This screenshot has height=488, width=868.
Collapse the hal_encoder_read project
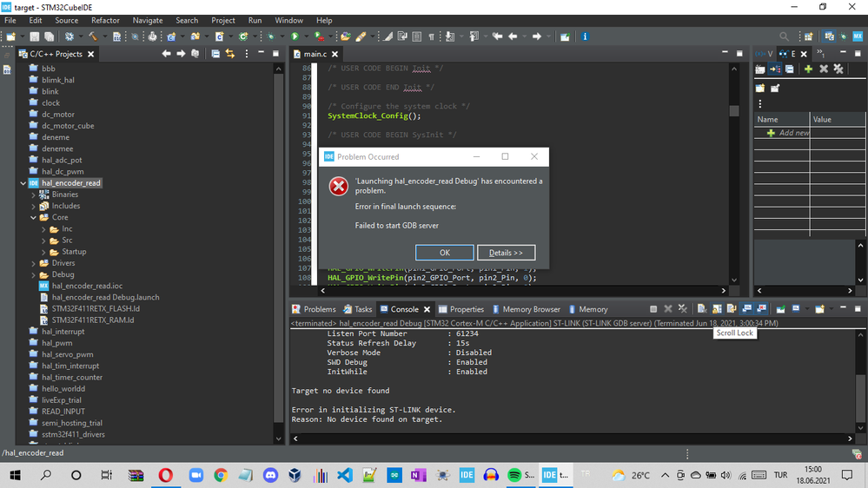(23, 183)
